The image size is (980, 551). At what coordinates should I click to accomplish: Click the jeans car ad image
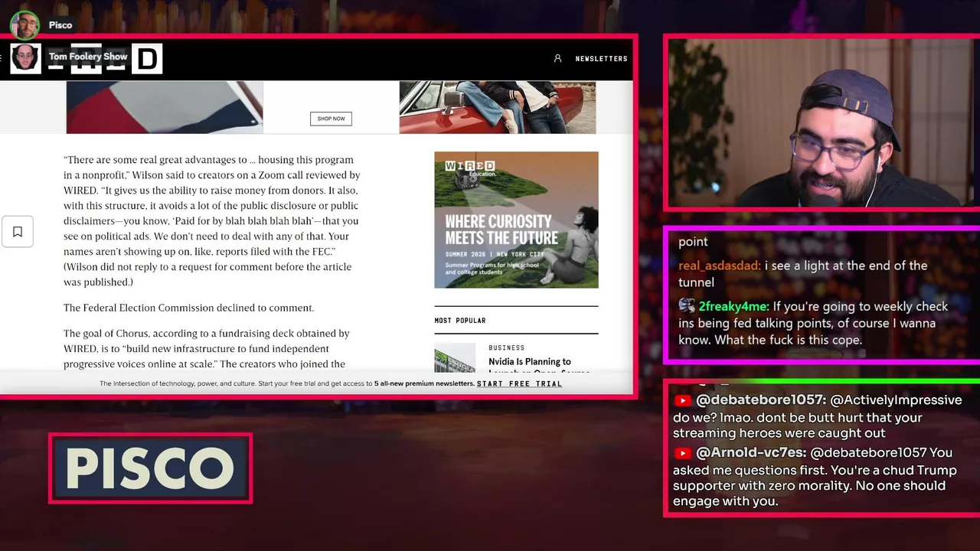tap(497, 107)
